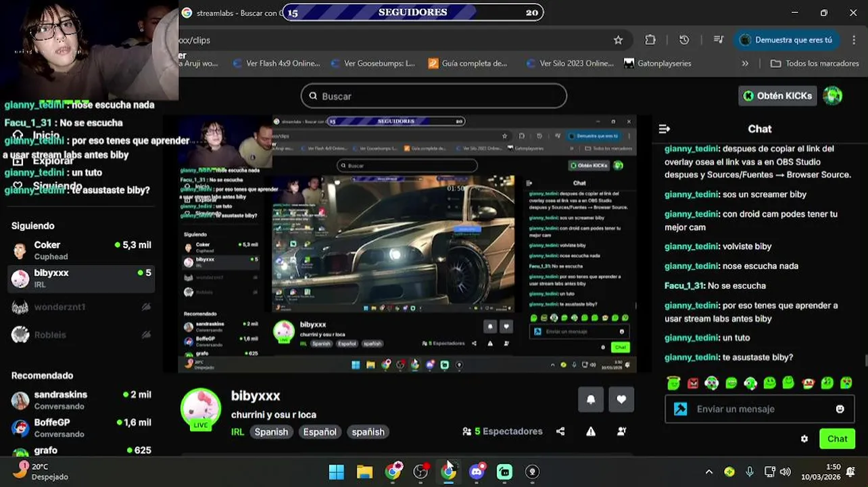Screen dimensions: 868x487
Task: Send message with green Chat button
Action: (837, 439)
